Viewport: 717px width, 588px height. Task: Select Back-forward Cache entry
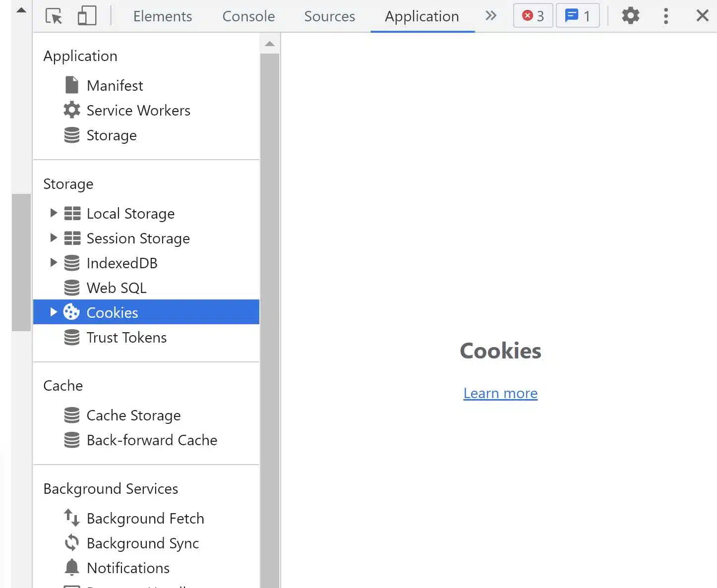tap(152, 440)
